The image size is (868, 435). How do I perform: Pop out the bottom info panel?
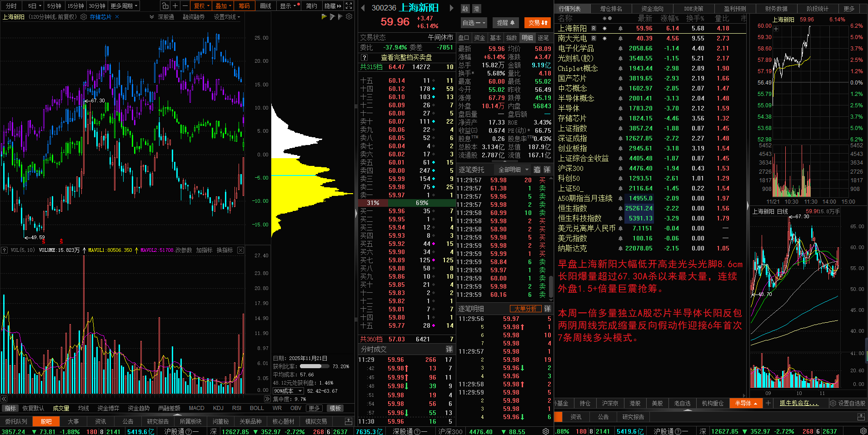click(349, 421)
